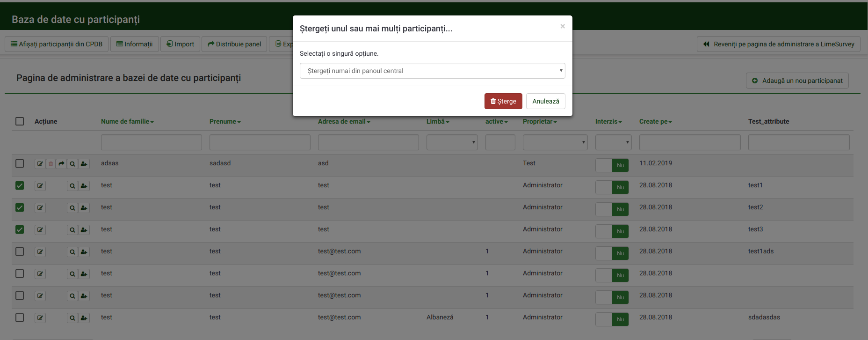Add the adsas participant to a survey

click(84, 164)
